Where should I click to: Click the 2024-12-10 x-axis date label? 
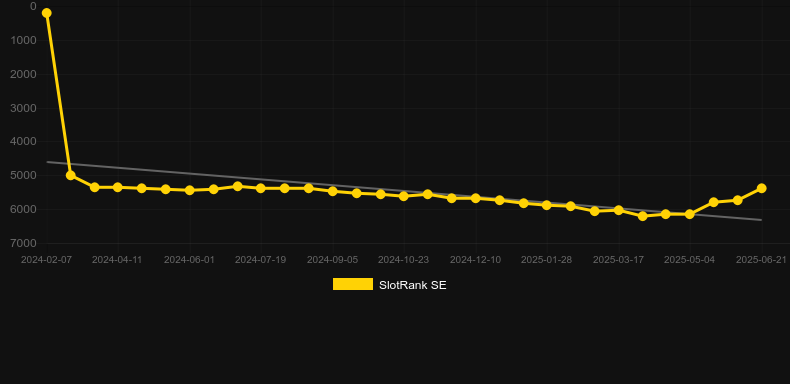click(475, 260)
